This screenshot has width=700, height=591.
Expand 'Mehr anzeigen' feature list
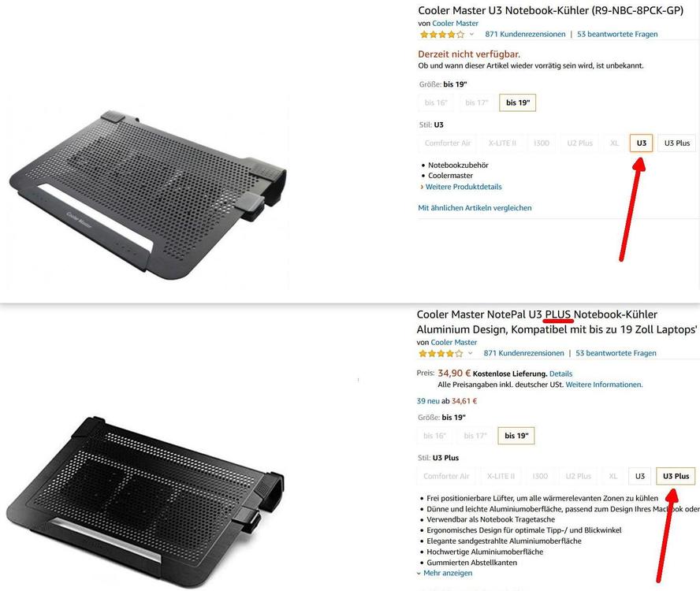pos(447,573)
